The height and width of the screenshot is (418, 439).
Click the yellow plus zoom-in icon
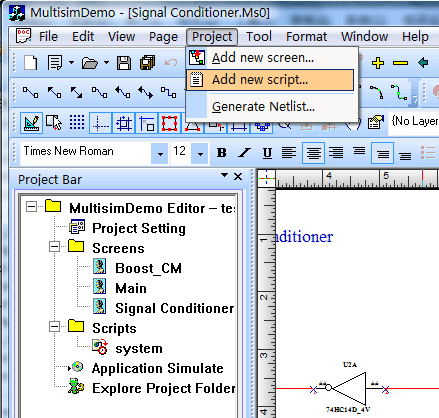tap(378, 63)
